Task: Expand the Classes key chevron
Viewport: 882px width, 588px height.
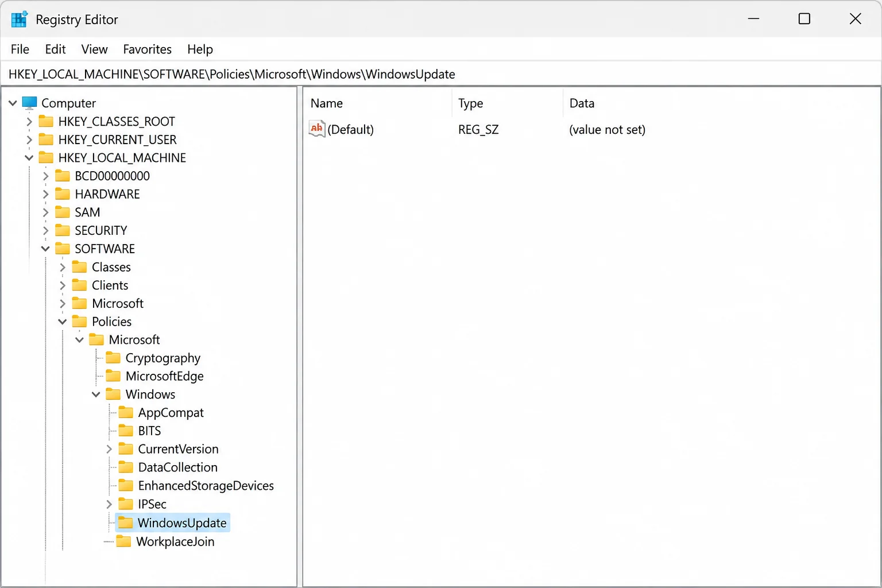Action: (63, 267)
